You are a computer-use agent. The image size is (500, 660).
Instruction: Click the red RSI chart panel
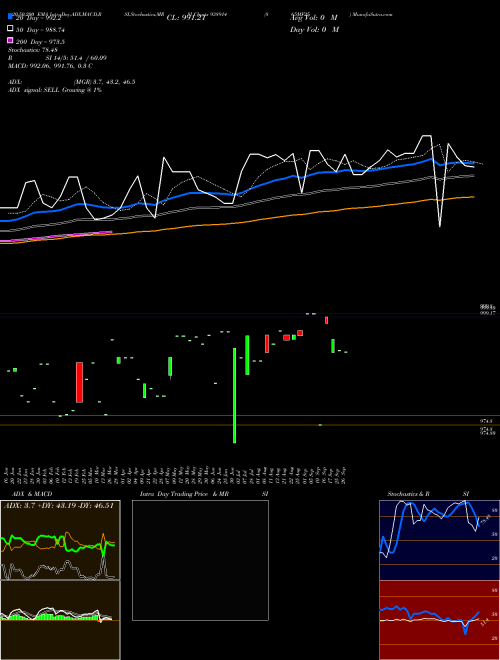439,620
